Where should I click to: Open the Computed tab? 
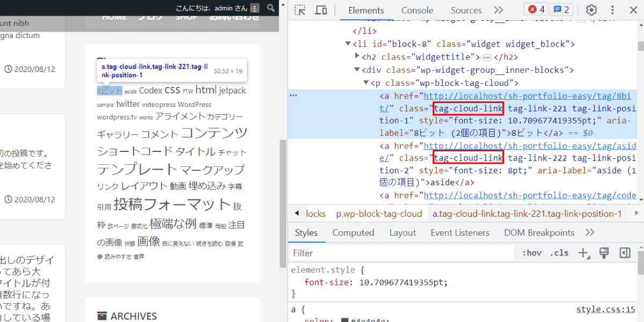tap(353, 232)
